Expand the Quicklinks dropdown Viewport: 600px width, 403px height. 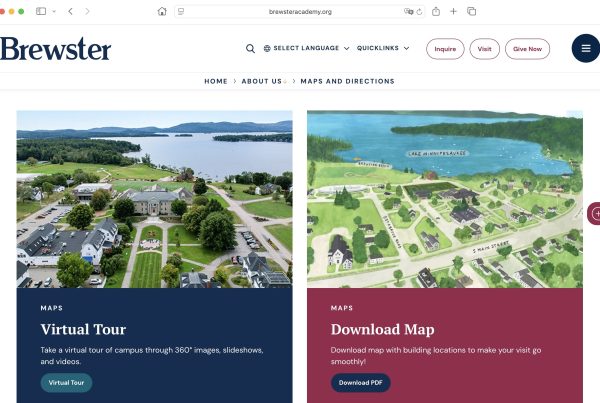383,48
